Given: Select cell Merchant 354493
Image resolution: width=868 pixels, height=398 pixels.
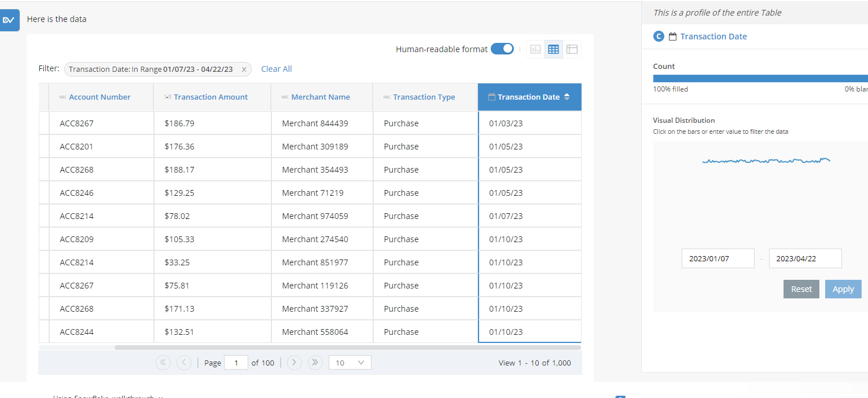Looking at the screenshot, I should 322,170.
